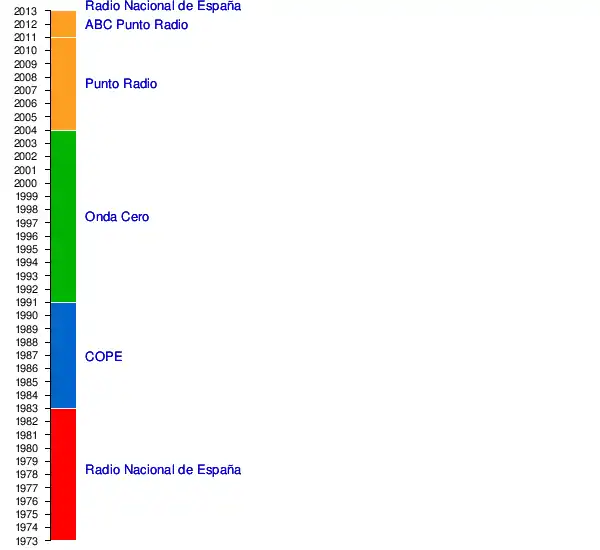Open the Onda Cero link
Image resolution: width=600 pixels, height=550 pixels.
click(x=117, y=217)
